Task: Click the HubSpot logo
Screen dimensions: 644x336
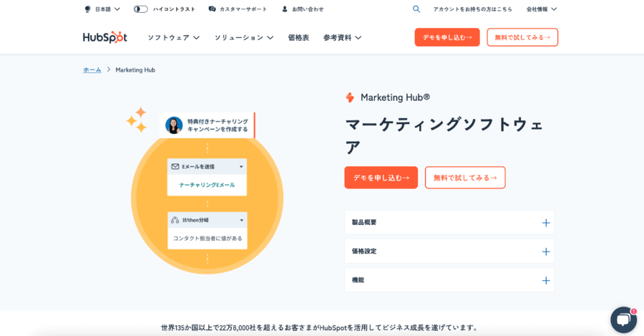Action: (104, 37)
